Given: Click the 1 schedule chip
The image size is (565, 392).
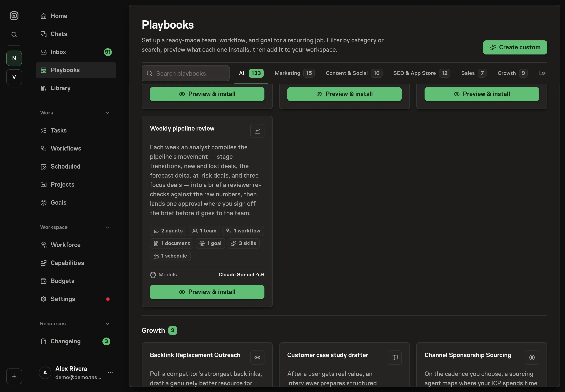Looking at the screenshot, I should (170, 256).
